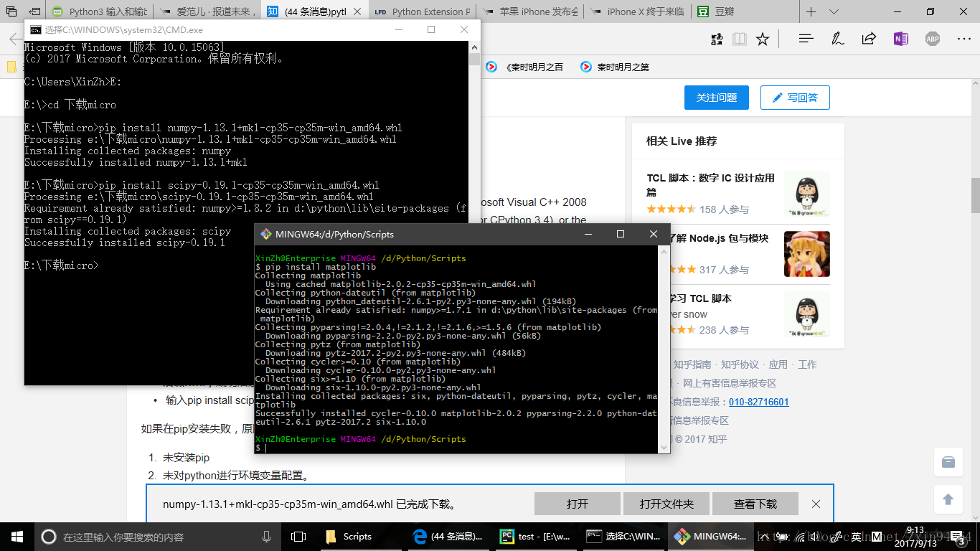Switch to PyCharm test project in taskbar
Screen dimensions: 980x551
click(536, 536)
